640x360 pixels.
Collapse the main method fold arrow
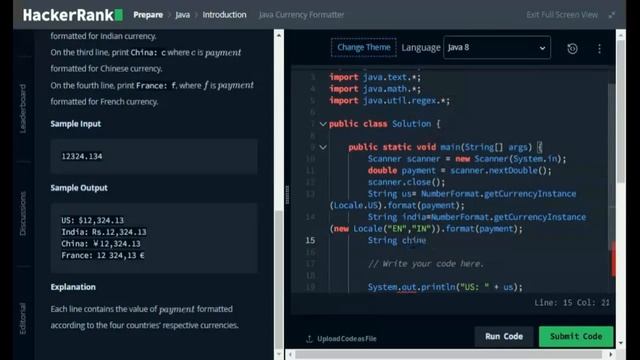click(x=323, y=147)
